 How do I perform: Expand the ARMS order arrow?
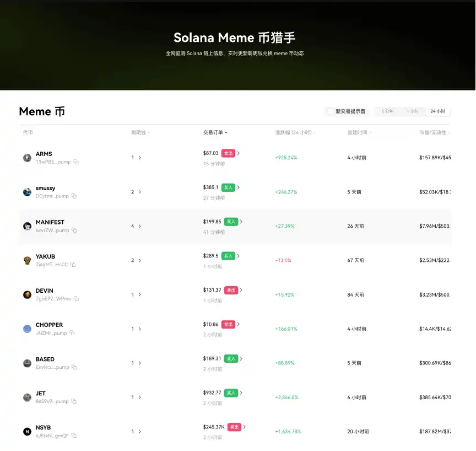click(x=239, y=153)
